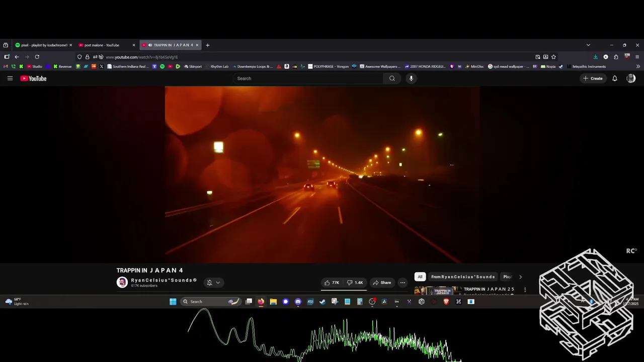Open File Explorer from the taskbar
This screenshot has height=362, width=644.
click(273, 302)
